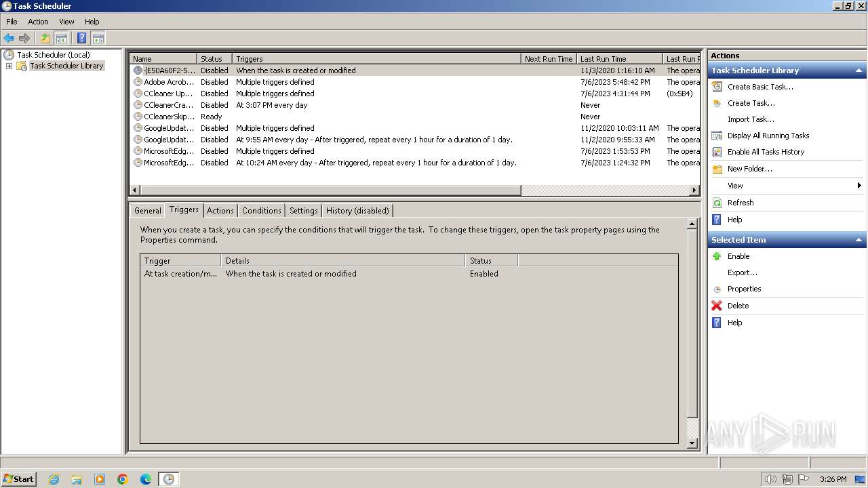868x488 pixels.
Task: Toggle the Show/Hide Console Tree icon
Action: coord(61,39)
